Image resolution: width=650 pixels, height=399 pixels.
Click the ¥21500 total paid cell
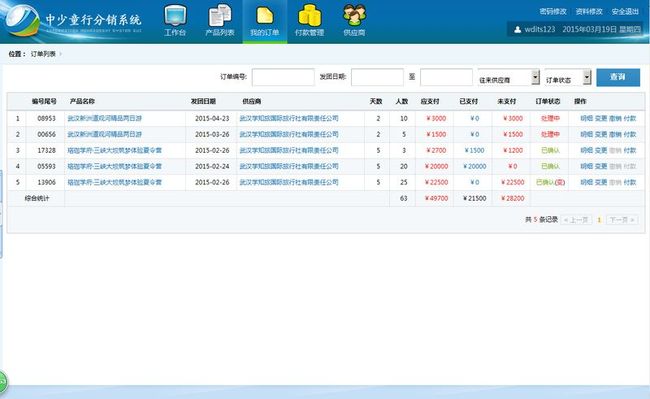click(x=475, y=198)
